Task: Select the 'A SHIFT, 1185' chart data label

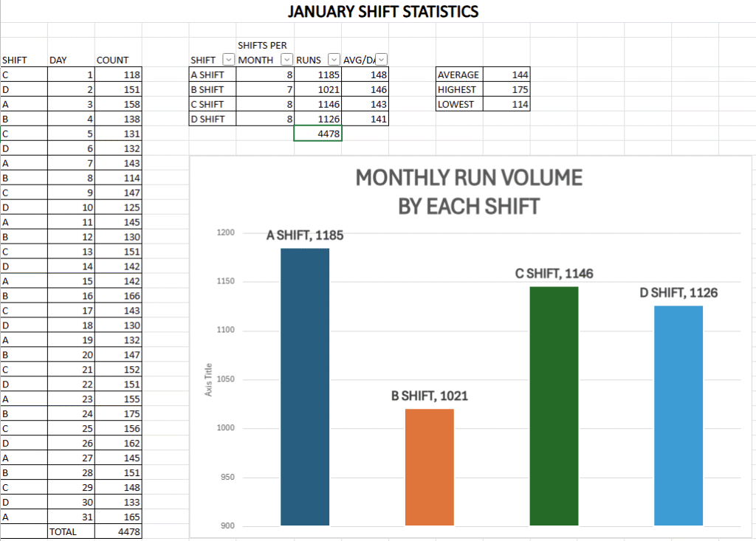Action: (304, 236)
